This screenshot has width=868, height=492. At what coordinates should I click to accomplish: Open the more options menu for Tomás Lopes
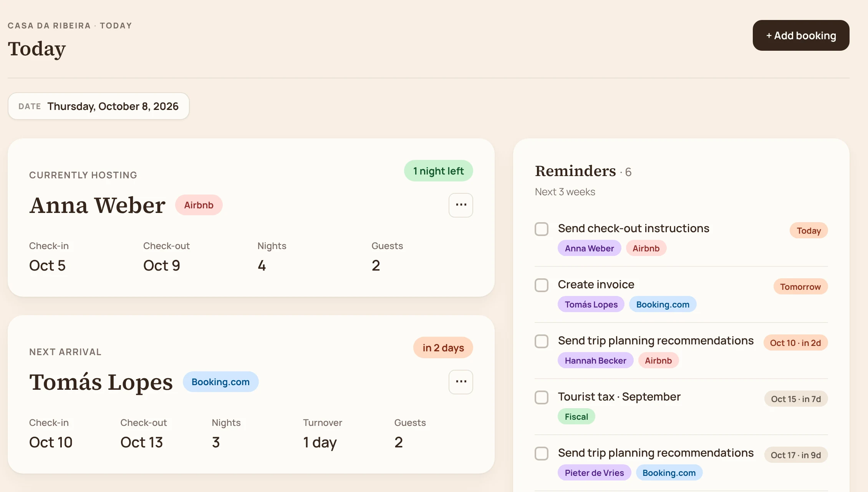click(461, 382)
